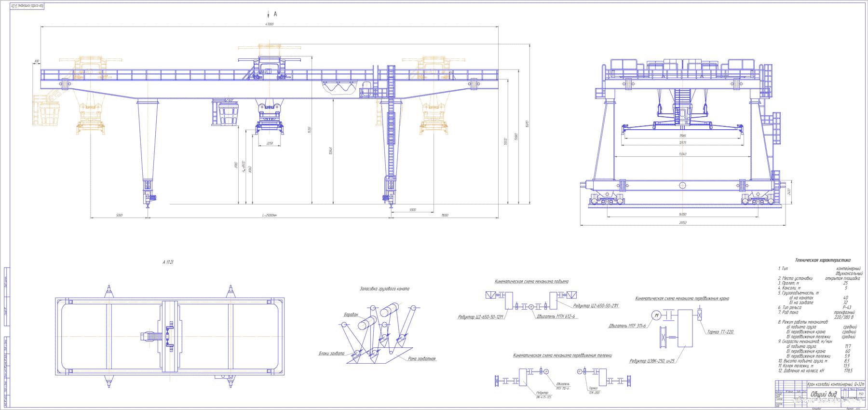This screenshot has width=868, height=410.
Task: Click the Двигатель МТН 612-6 label
Action: (x=555, y=317)
